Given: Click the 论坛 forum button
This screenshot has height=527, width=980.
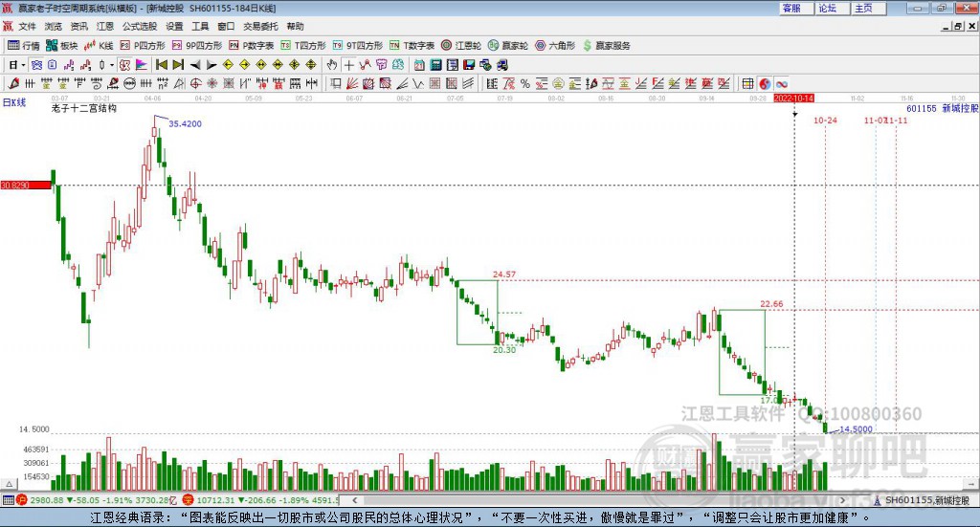Looking at the screenshot, I should coord(833,8).
